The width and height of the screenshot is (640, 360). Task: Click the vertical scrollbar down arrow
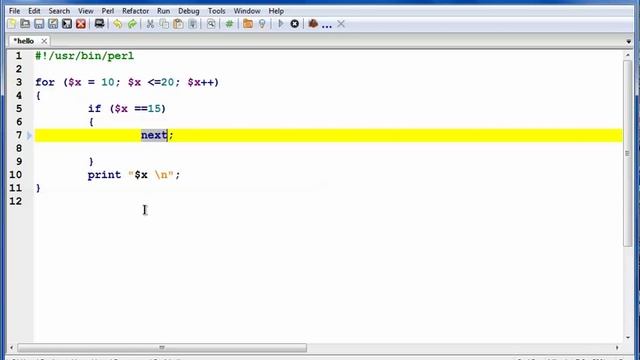pos(628,338)
